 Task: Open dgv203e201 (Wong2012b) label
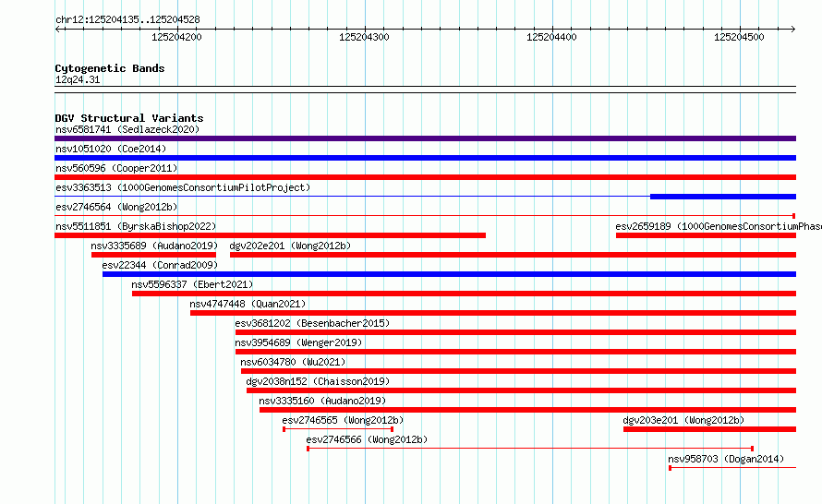point(683,420)
